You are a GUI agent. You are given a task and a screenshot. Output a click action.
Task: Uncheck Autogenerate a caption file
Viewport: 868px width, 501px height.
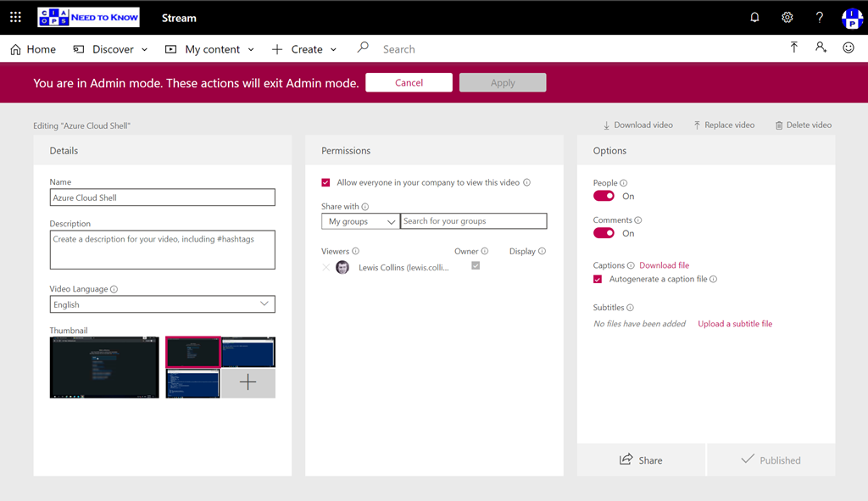coord(598,279)
